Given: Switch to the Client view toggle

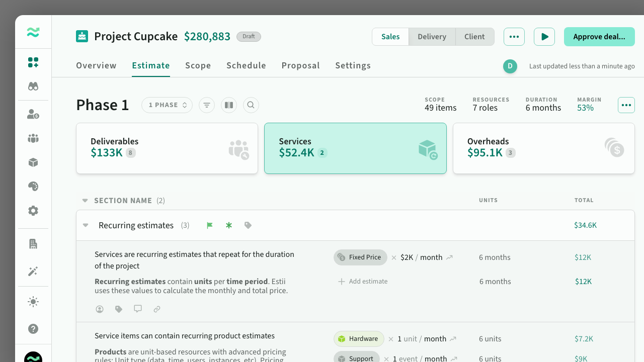Looking at the screenshot, I should click(x=474, y=37).
